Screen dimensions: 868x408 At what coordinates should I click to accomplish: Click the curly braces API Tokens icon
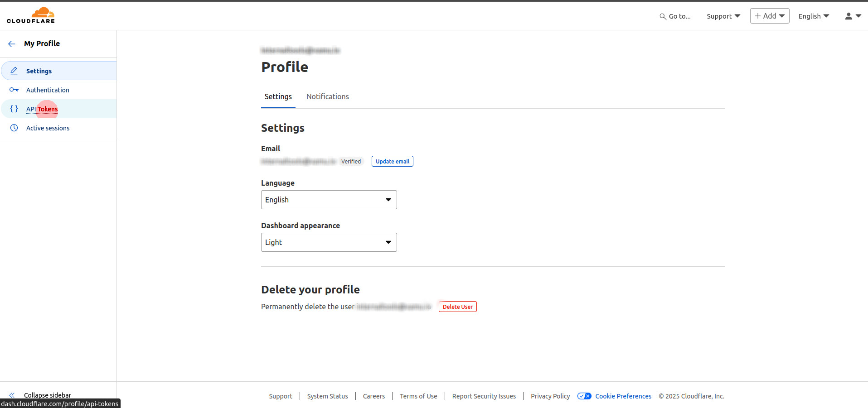coord(14,109)
